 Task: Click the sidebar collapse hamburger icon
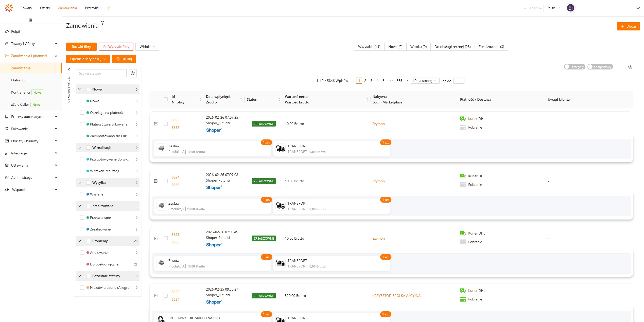30,20
